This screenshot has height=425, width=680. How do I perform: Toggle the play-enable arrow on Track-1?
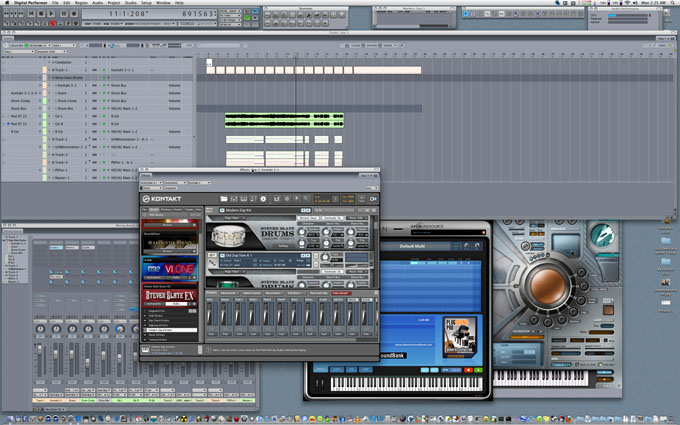pyautogui.click(x=104, y=70)
